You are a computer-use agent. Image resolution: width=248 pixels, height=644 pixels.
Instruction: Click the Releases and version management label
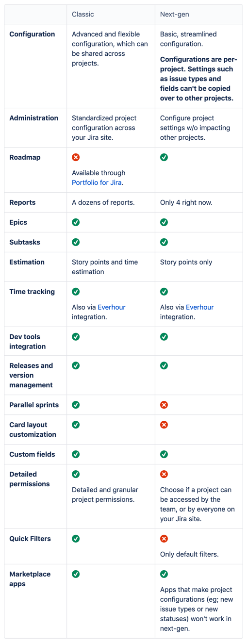[x=31, y=375]
